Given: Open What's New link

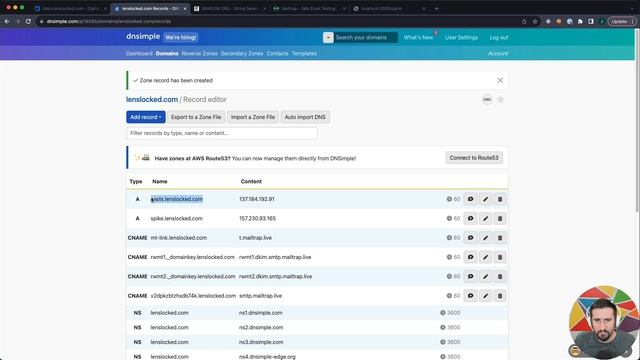Looking at the screenshot, I should click(418, 38).
